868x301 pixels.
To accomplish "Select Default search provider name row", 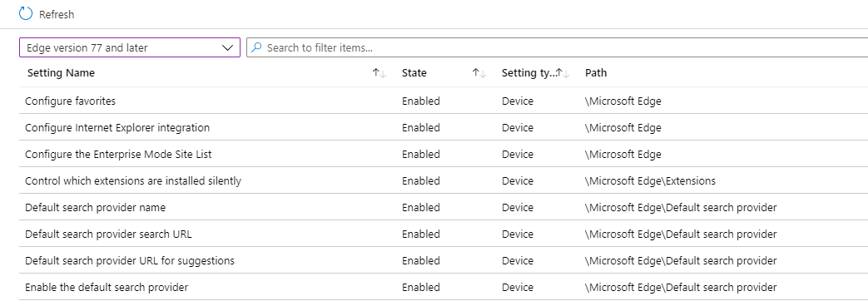I will pos(444,208).
